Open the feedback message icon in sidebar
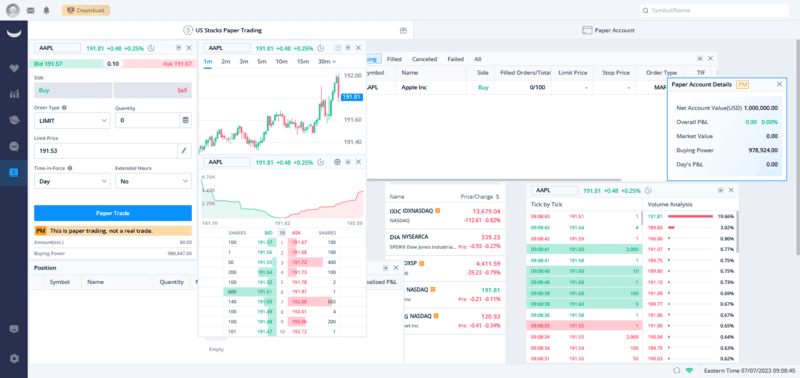This screenshot has height=378, width=800. point(14,329)
